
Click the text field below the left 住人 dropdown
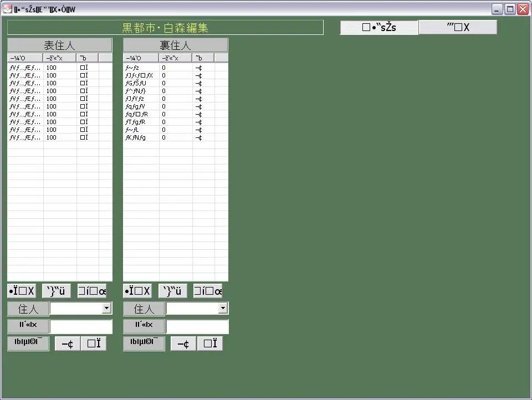point(81,327)
